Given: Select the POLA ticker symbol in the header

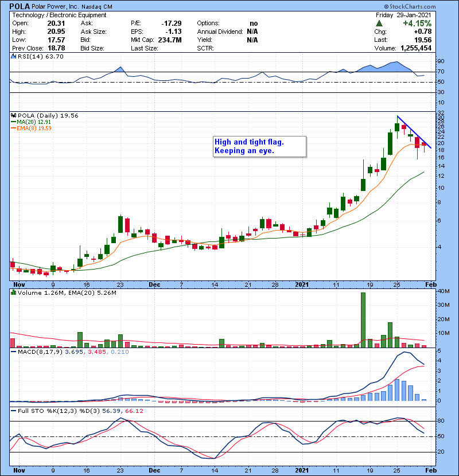Looking at the screenshot, I should tap(20, 6).
